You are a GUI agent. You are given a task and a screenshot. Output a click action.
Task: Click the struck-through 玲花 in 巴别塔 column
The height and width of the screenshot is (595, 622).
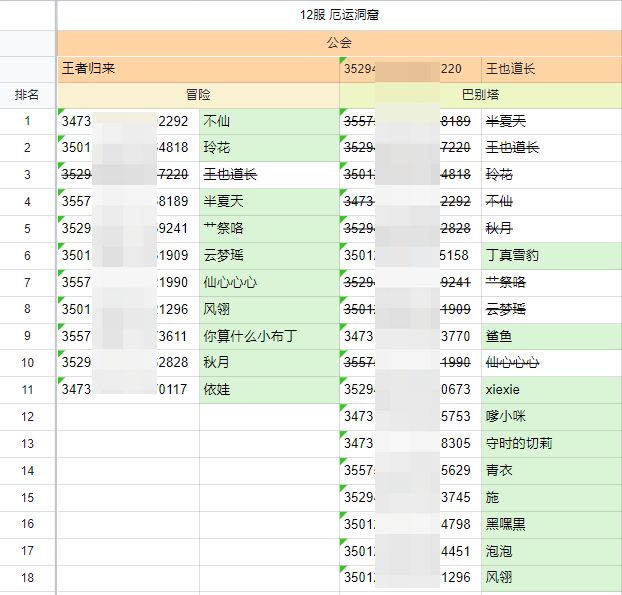pyautogui.click(x=551, y=175)
